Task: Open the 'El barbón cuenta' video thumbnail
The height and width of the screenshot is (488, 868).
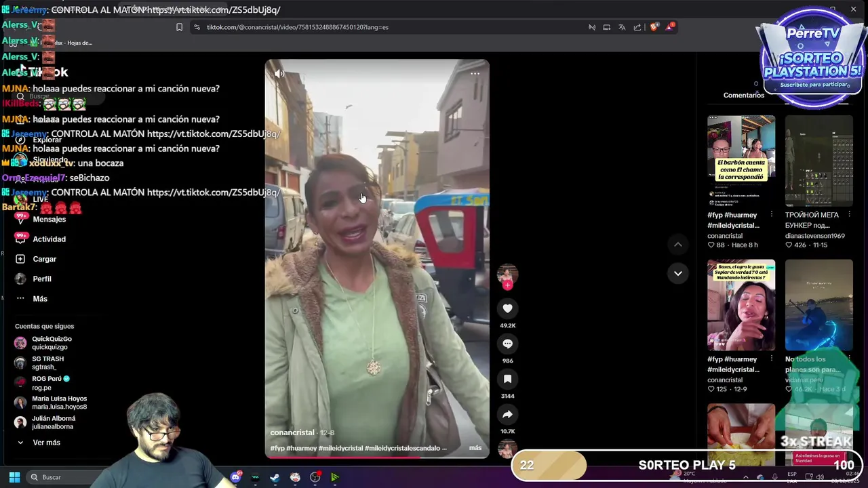Action: [x=741, y=161]
